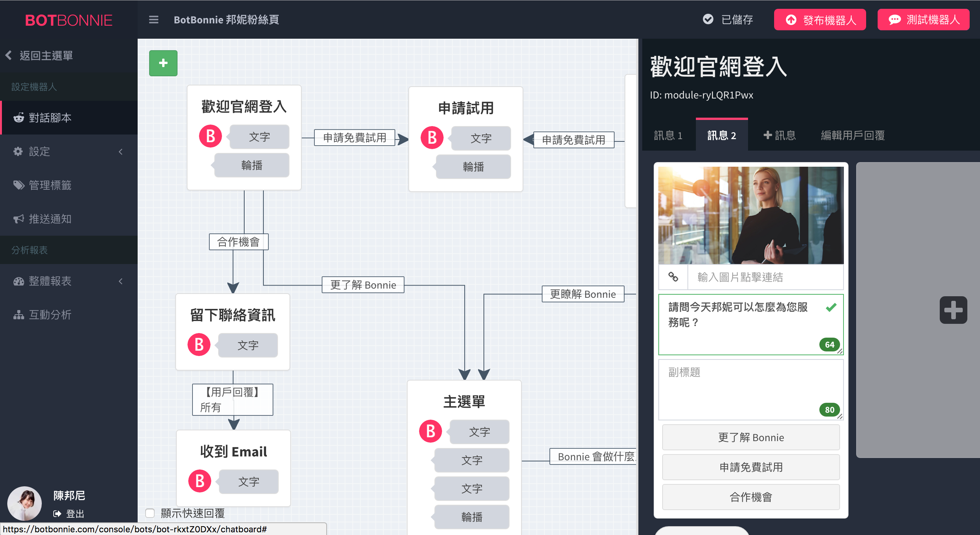Image resolution: width=980 pixels, height=535 pixels.
Task: Click the dashboard icon beside 整體報表
Action: (19, 281)
